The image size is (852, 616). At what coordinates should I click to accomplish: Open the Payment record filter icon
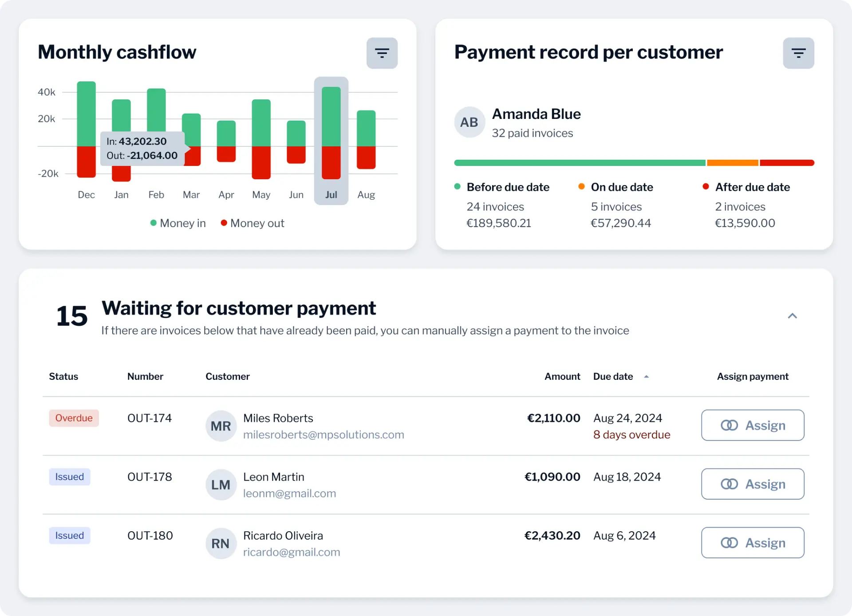click(798, 53)
